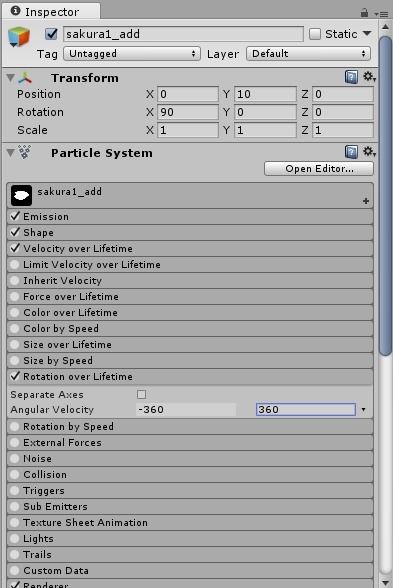
Task: Open the Tag dropdown showing Untagged
Action: [x=132, y=54]
